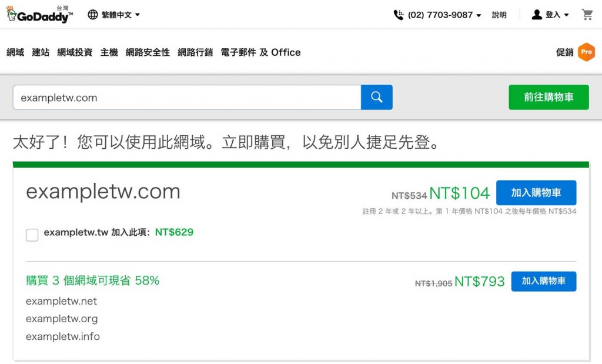The image size is (602, 364).
Task: Open the 網域 menu
Action: tap(15, 52)
